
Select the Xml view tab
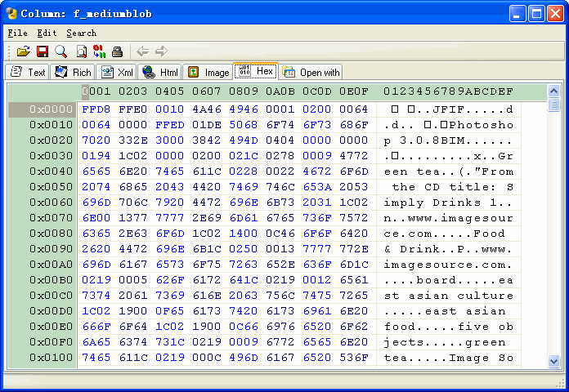pyautogui.click(x=117, y=72)
